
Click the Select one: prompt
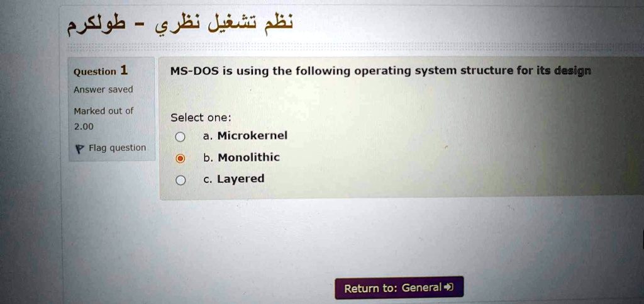pyautogui.click(x=201, y=118)
